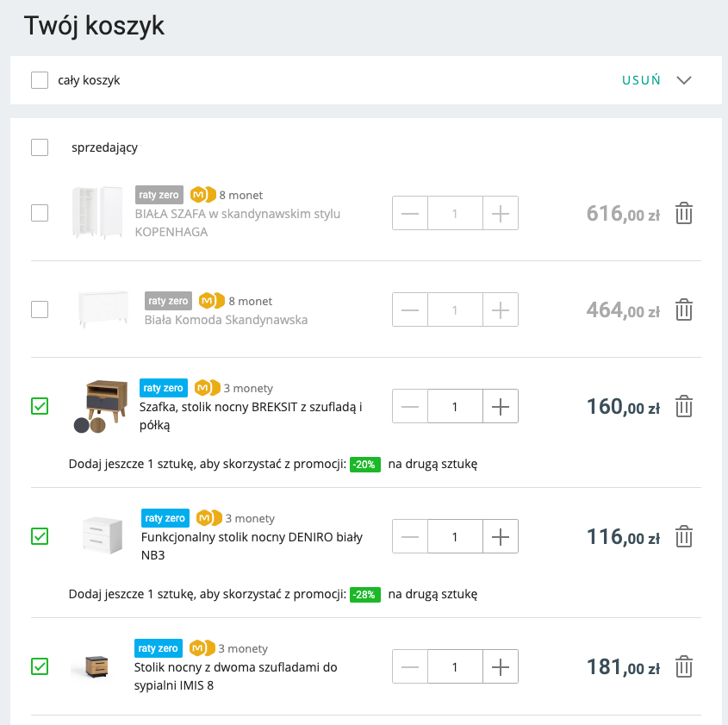Decrease IMIS 8 stolik quantity with minus
The width and height of the screenshot is (728, 725).
pos(410,666)
